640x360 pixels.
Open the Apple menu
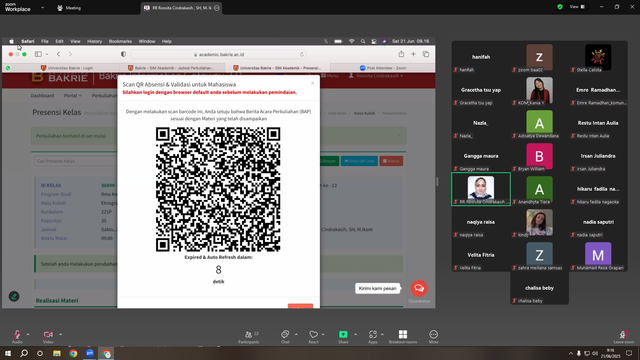coord(11,41)
